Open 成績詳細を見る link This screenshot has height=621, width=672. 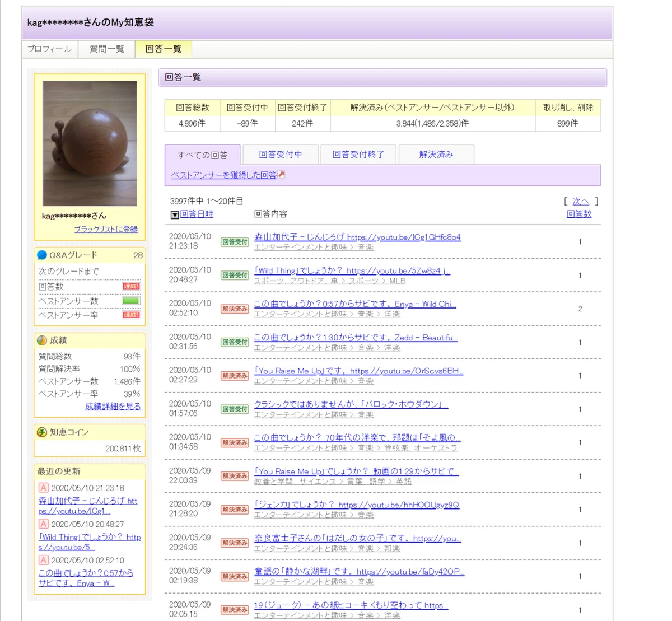[113, 407]
